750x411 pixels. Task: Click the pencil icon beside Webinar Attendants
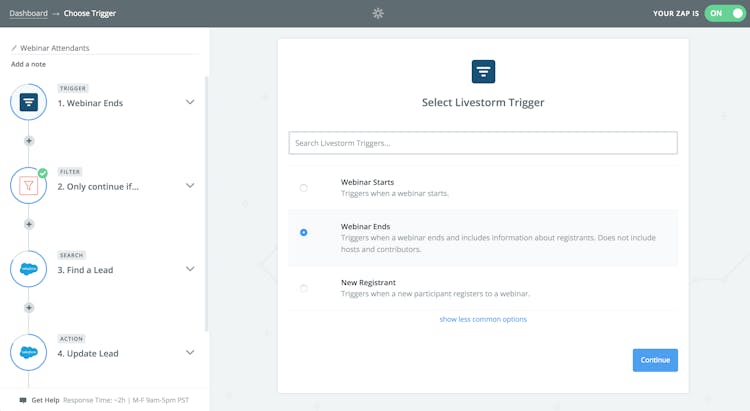[14, 48]
